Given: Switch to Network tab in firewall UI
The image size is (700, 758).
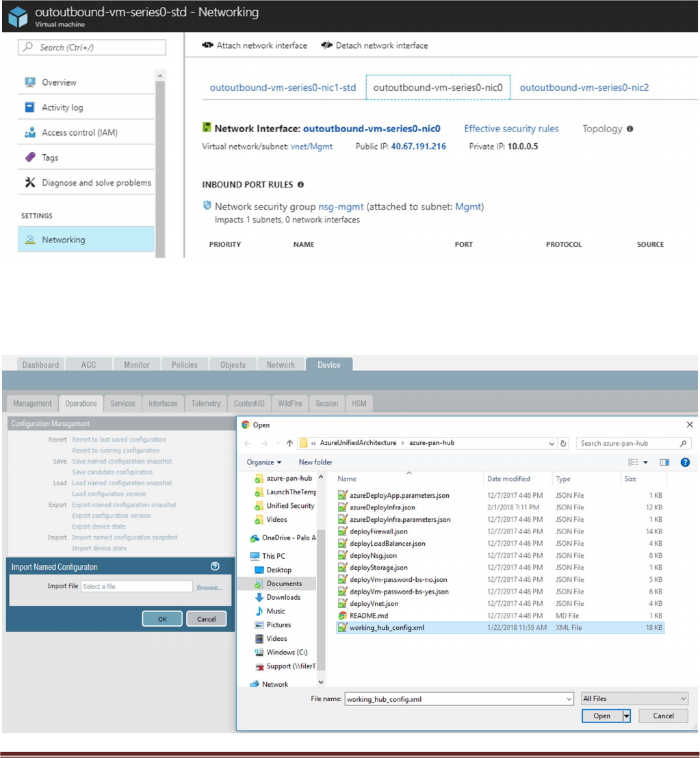Looking at the screenshot, I should 281,364.
